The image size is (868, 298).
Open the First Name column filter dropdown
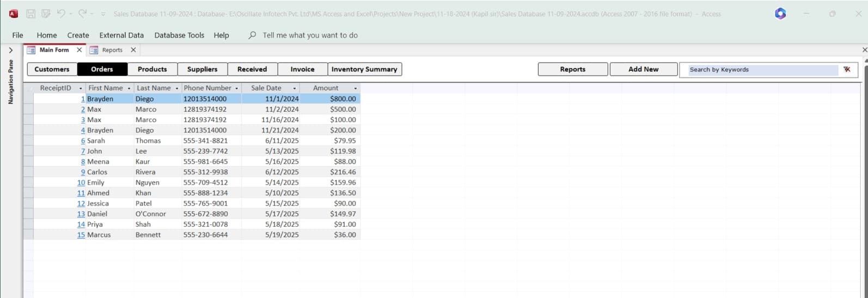129,88
